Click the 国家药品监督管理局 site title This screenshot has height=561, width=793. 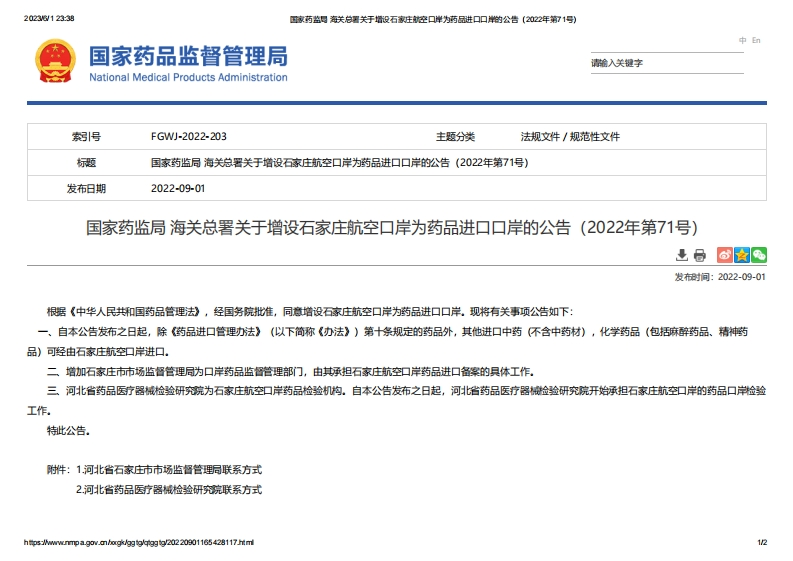click(x=188, y=55)
